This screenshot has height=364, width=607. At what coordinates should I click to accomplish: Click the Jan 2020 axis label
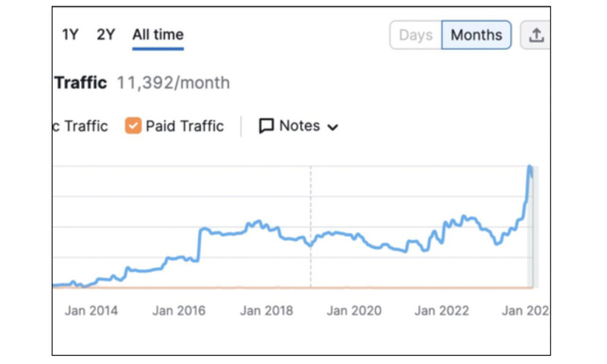[355, 310]
